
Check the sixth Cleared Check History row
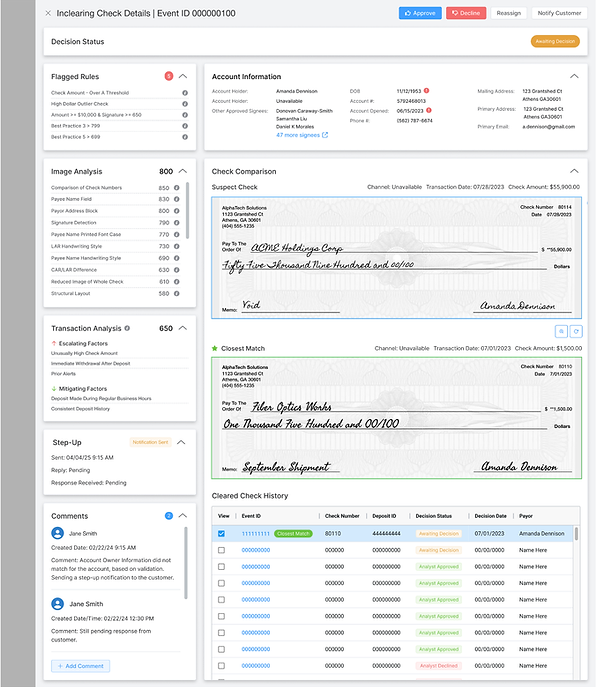[x=221, y=616]
